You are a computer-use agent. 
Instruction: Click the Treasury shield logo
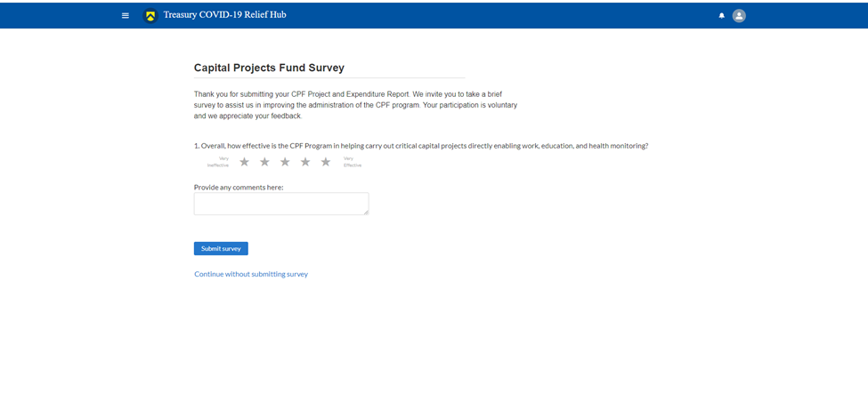pyautogui.click(x=150, y=16)
